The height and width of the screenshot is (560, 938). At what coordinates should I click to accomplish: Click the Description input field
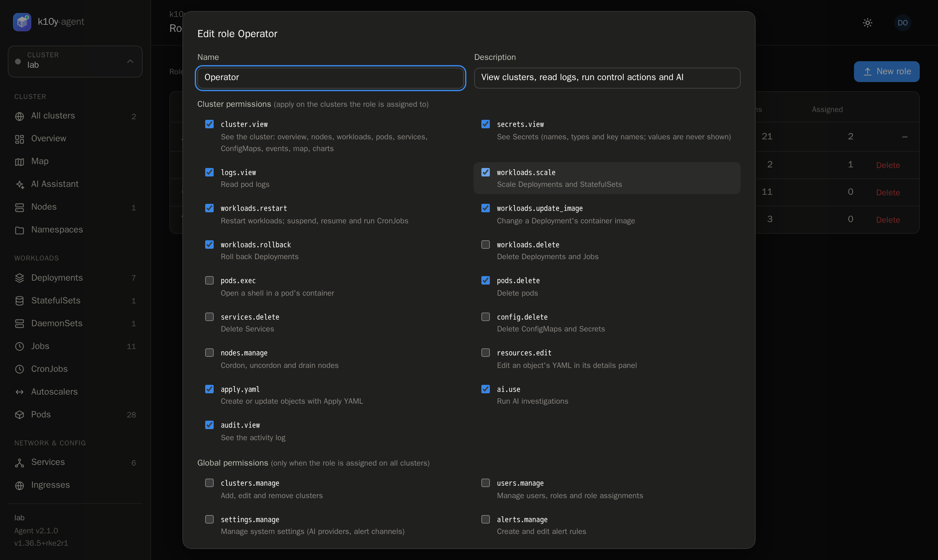click(607, 78)
